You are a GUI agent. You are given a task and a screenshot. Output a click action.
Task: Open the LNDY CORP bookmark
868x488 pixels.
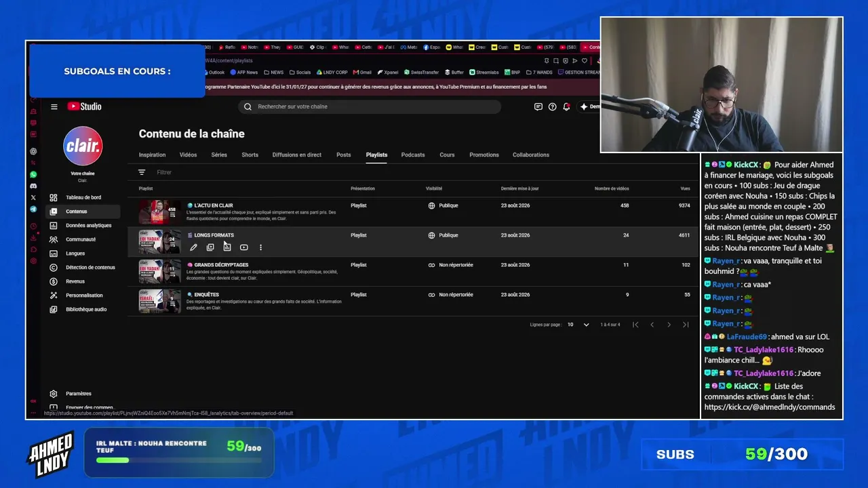pyautogui.click(x=332, y=73)
